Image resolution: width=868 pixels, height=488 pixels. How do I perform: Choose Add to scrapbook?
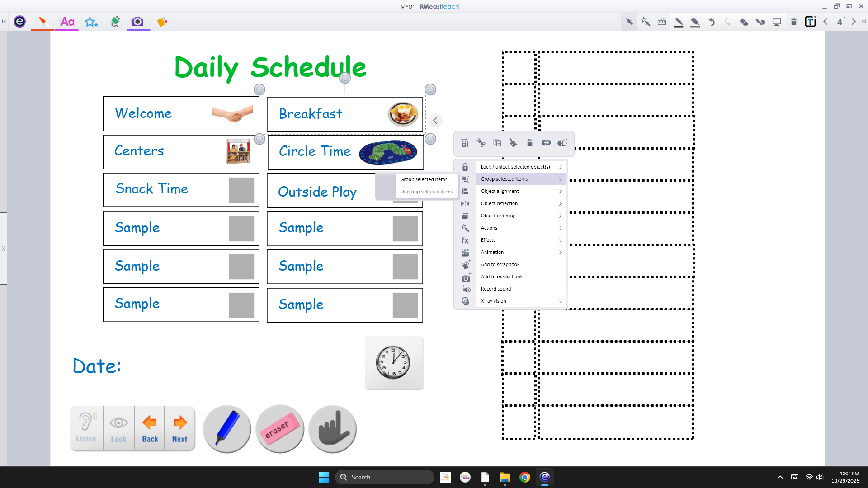click(x=521, y=264)
